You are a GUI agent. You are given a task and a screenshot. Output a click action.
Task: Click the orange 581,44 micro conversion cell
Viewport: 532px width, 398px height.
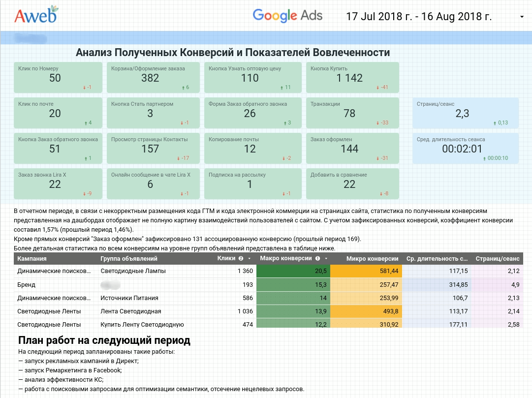tap(366, 271)
